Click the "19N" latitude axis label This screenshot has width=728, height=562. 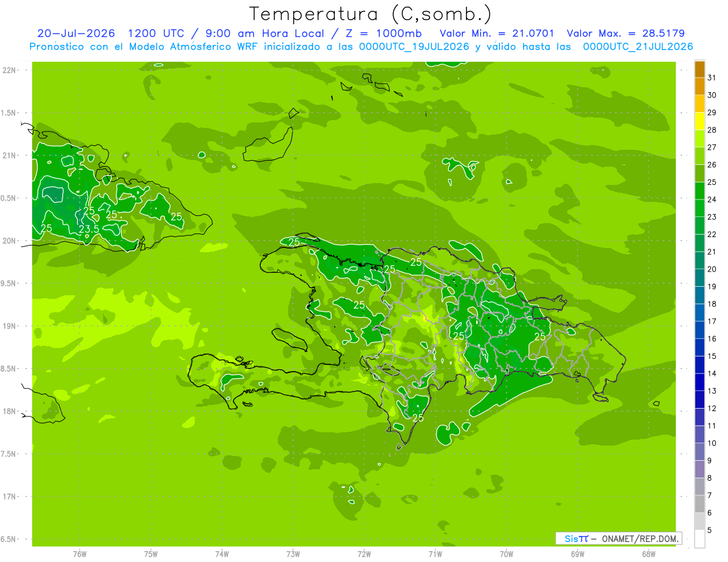[x=10, y=326]
